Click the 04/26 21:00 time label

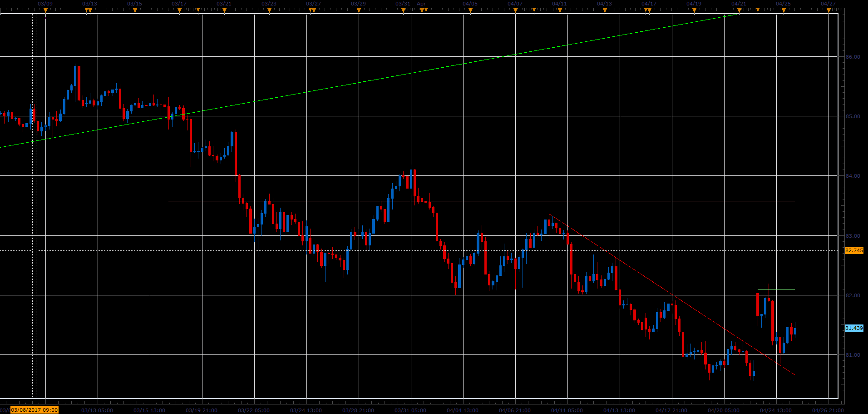(x=828, y=410)
